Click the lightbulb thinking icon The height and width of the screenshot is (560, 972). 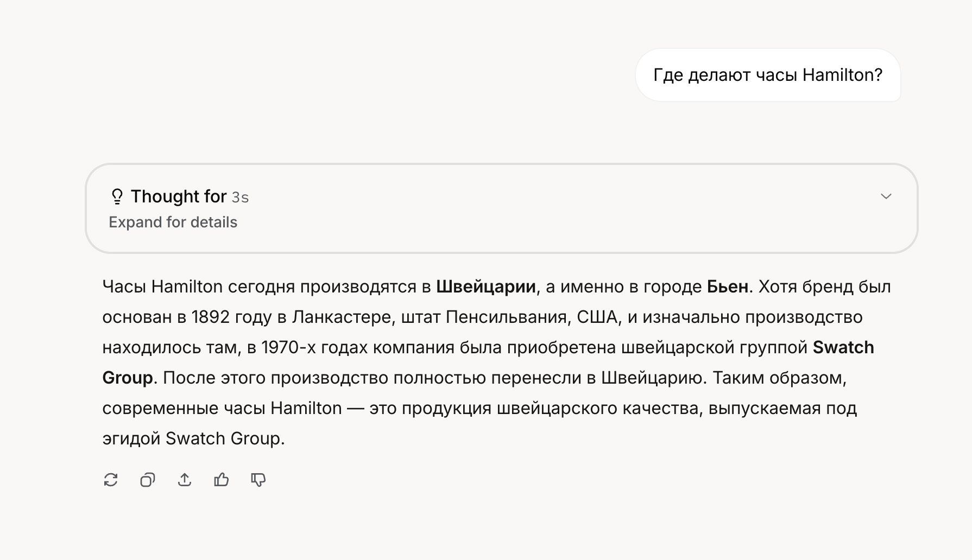(117, 196)
